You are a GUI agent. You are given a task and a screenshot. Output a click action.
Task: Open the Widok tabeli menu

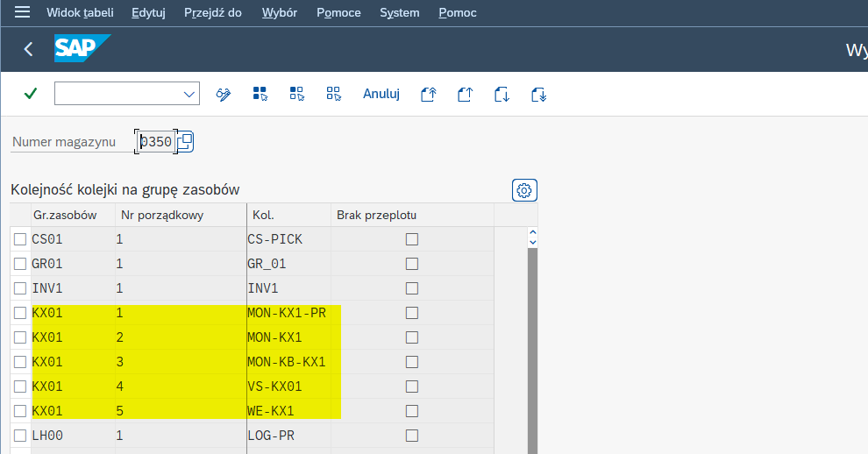click(x=80, y=13)
